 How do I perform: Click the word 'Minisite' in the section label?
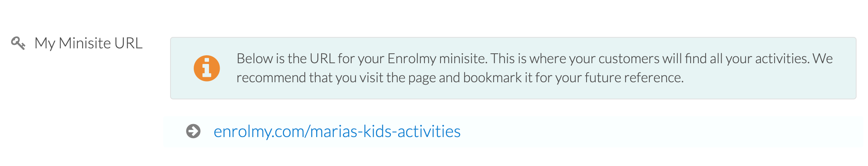coord(85,43)
